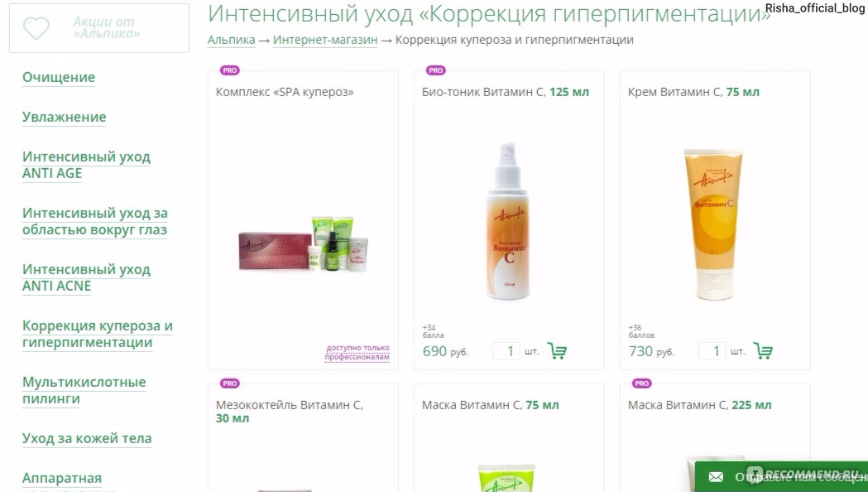Go to Мультикислотные пилинги category
The height and width of the screenshot is (492, 868).
[x=84, y=391]
